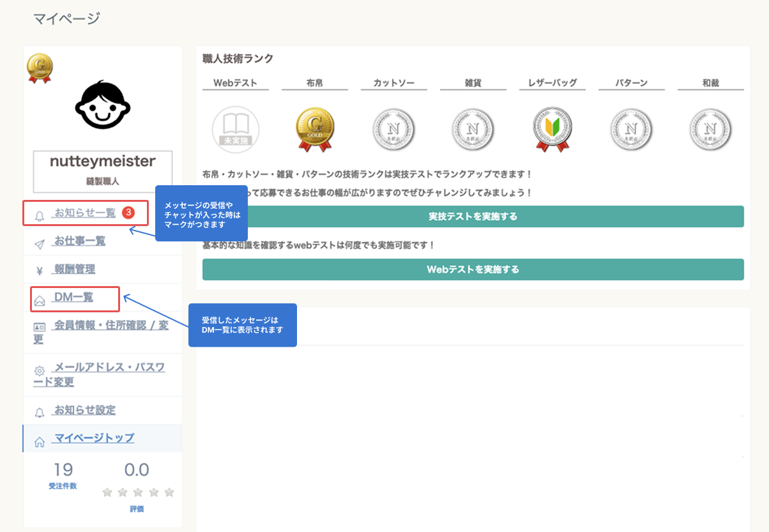Viewport: 769px width, 532px height.
Task: Click the home icon beside マイページトップ
Action: pyautogui.click(x=40, y=441)
